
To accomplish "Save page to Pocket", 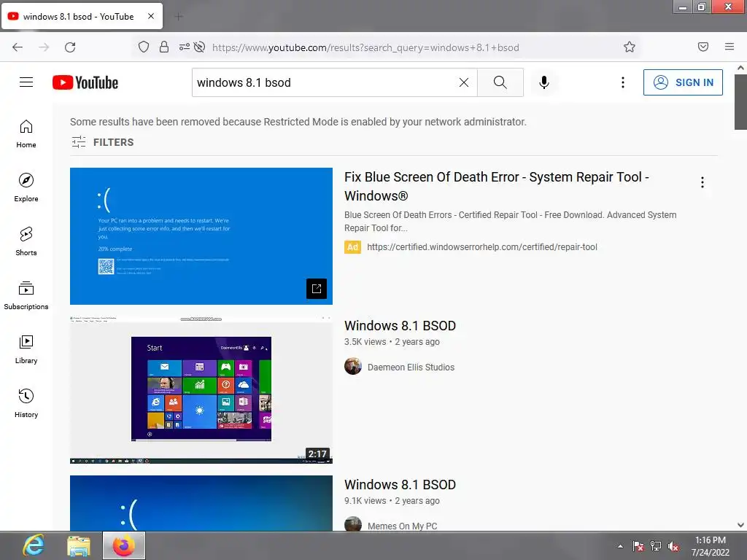I will (x=703, y=47).
